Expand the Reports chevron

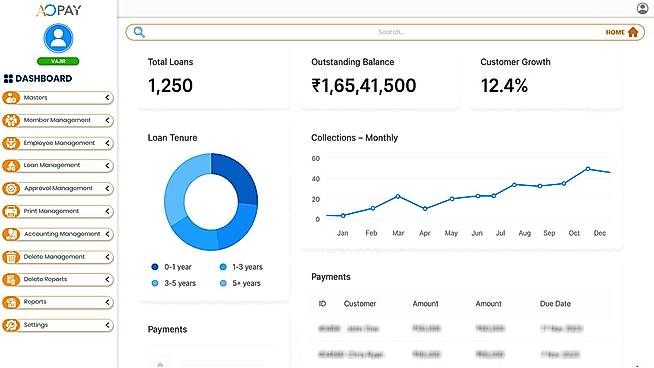click(108, 302)
